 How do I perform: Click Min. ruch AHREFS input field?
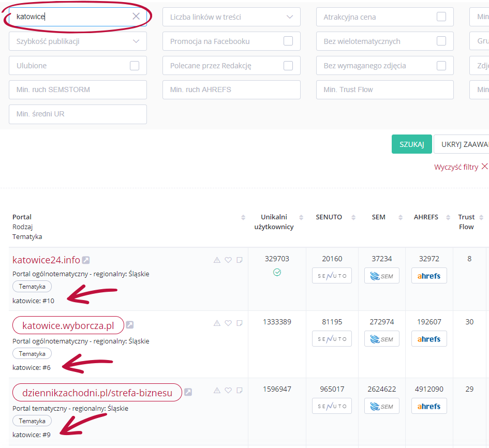(x=231, y=90)
